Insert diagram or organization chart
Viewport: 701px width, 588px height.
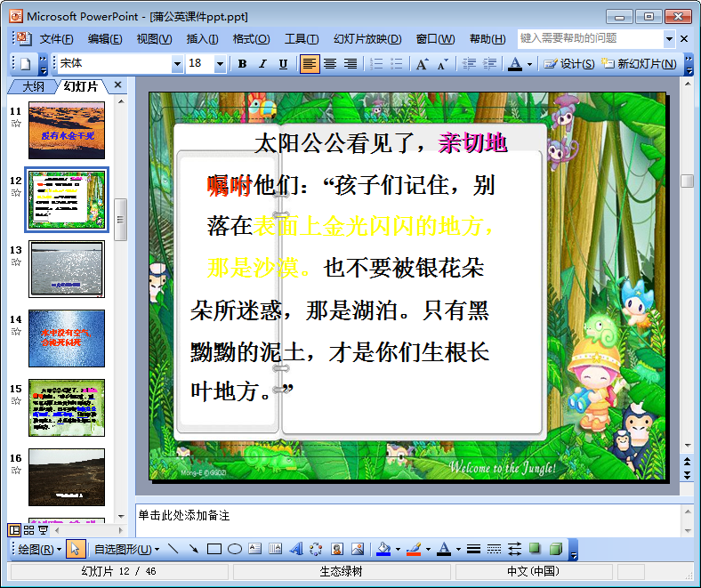pyautogui.click(x=316, y=549)
